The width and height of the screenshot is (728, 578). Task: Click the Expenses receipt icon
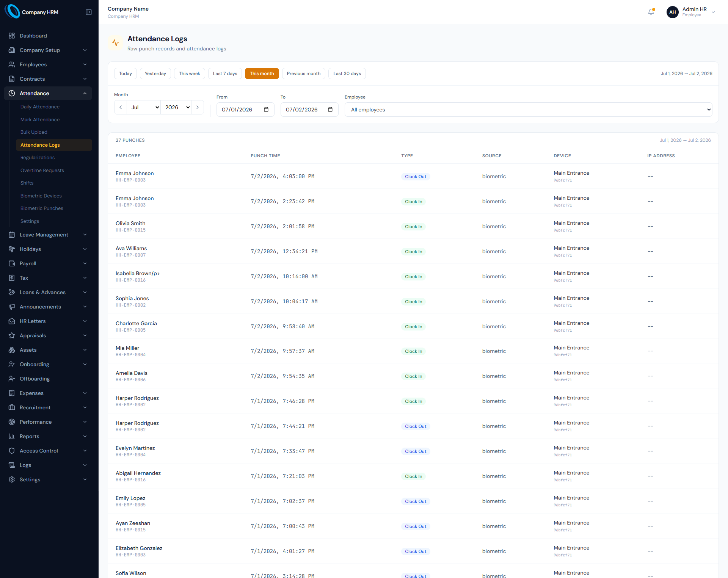coord(12,393)
